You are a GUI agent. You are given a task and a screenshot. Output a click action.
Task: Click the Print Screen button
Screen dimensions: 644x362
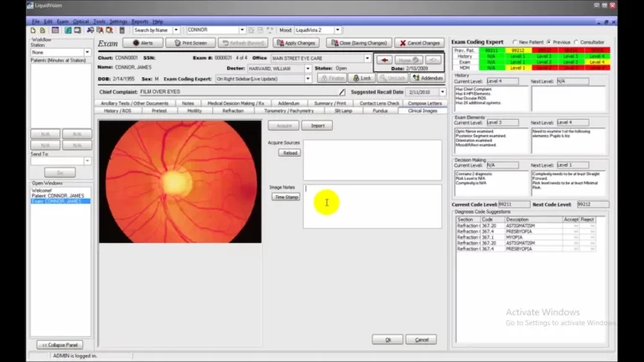[190, 43]
